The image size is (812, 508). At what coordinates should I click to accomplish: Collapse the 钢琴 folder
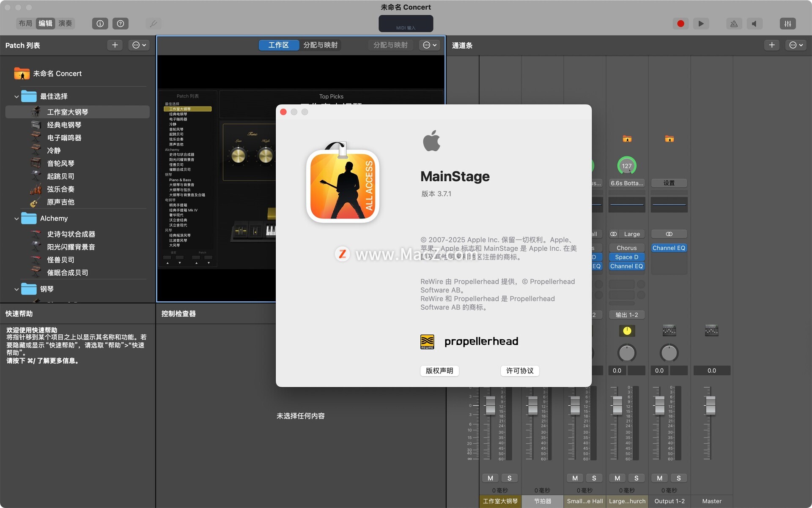click(16, 290)
